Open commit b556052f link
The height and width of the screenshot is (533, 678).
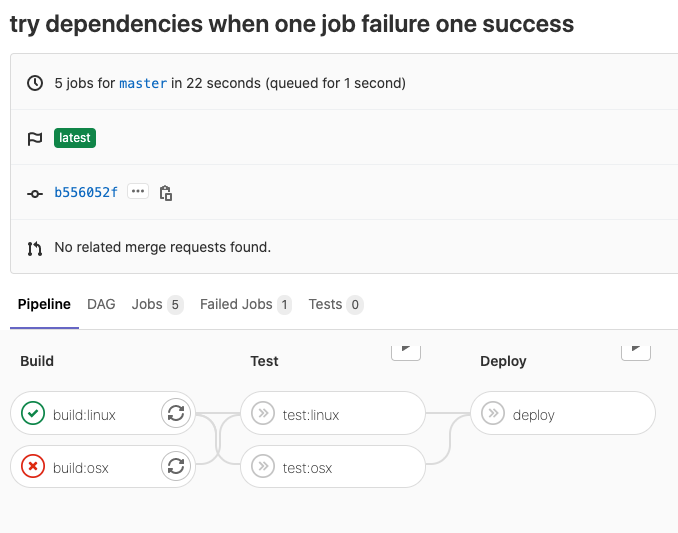(x=86, y=192)
